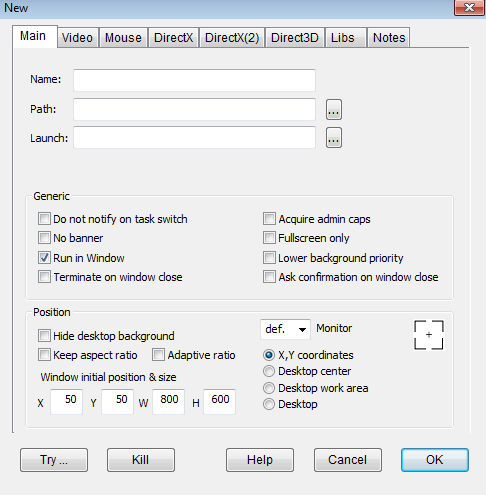Close the New dialog window
Image resolution: width=486 pixels, height=495 pixels.
(x=469, y=7)
